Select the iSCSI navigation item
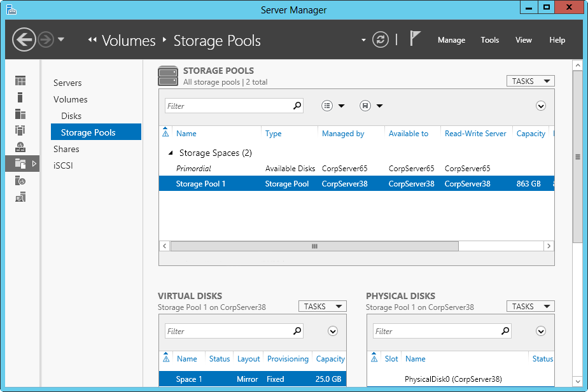Screen dimensions: 588x392 63,165
